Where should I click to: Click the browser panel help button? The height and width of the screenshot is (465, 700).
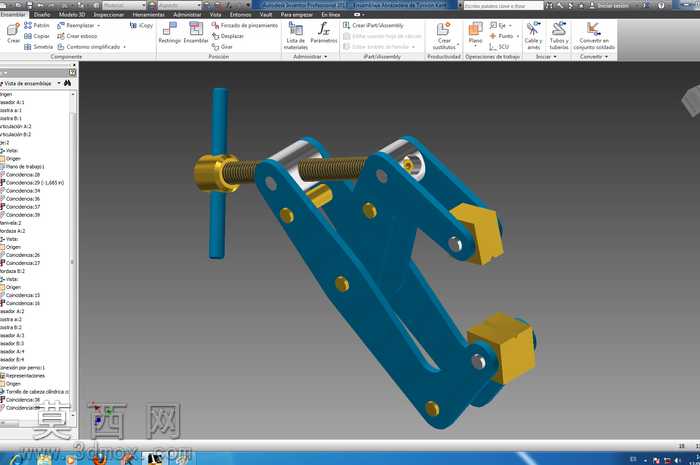(72, 72)
